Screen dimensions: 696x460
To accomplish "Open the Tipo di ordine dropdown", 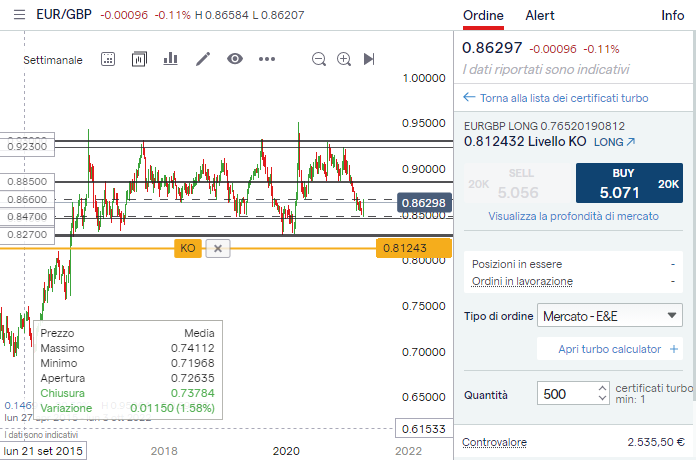I will [610, 316].
